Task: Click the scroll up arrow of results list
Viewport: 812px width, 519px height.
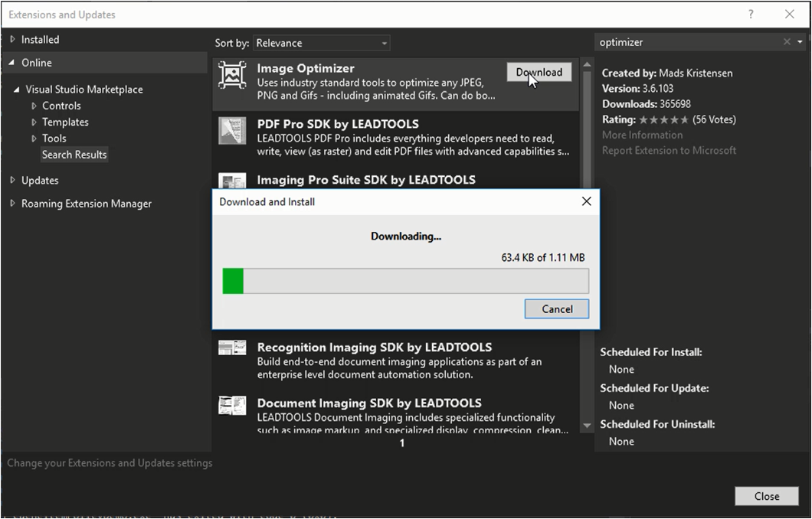Action: click(x=587, y=64)
